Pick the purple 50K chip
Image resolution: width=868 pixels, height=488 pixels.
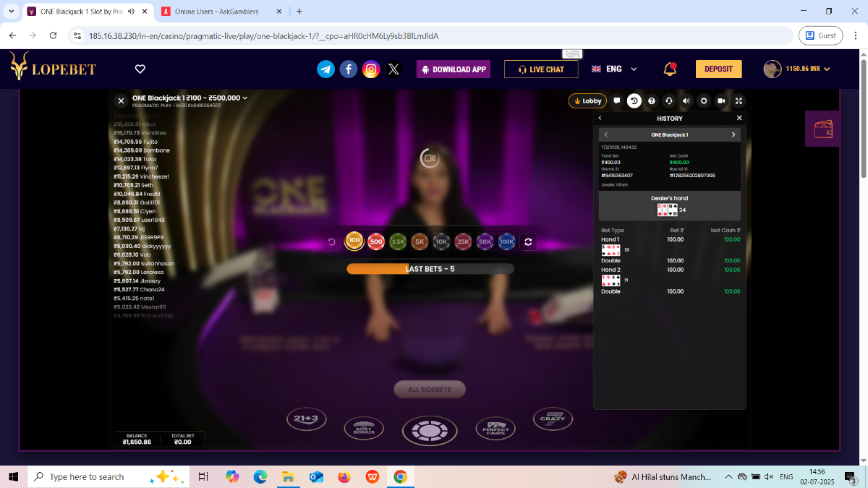pyautogui.click(x=485, y=242)
